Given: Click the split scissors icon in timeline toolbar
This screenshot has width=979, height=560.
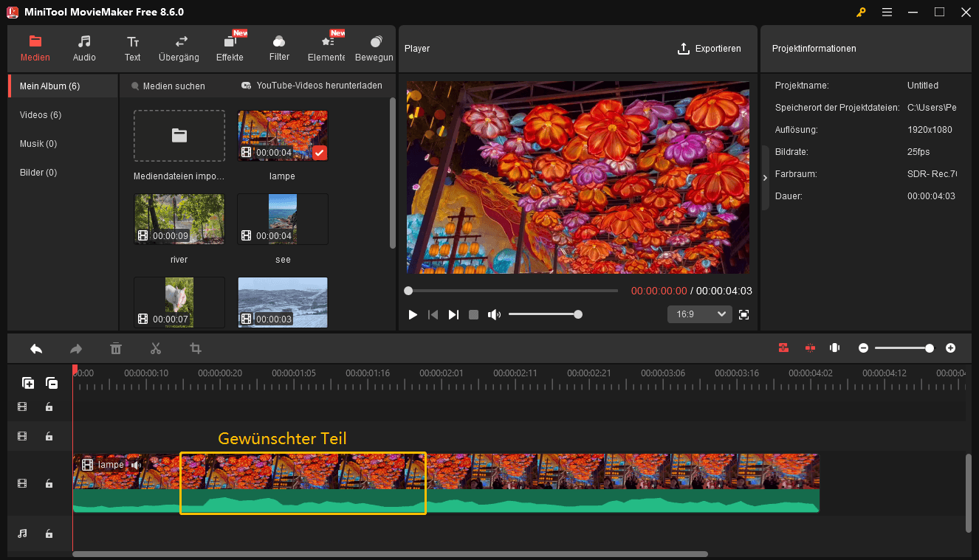Looking at the screenshot, I should tap(156, 348).
